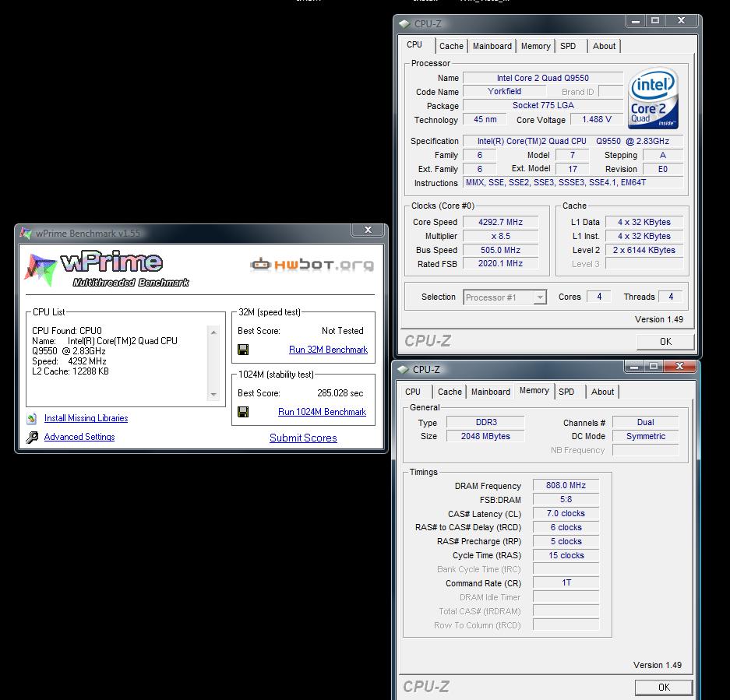The width and height of the screenshot is (730, 700).
Task: Click the Advanced Settings wrench icon
Action: pos(32,437)
